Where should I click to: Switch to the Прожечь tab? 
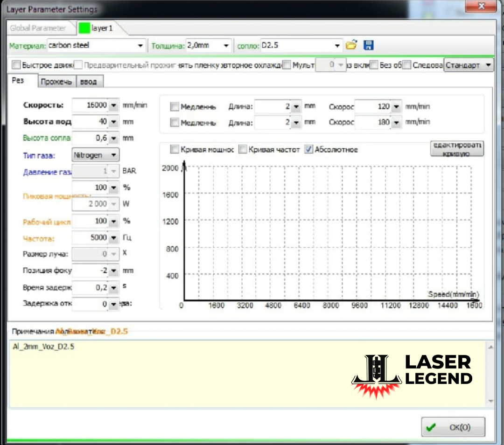point(56,81)
